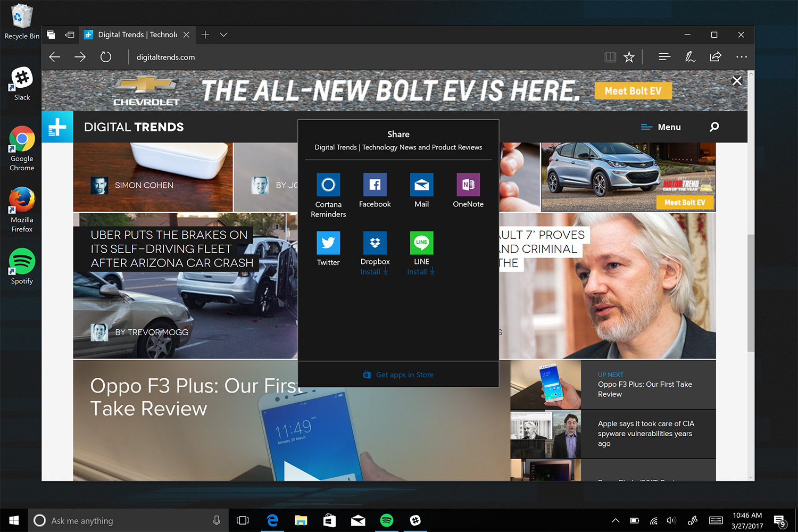Refresh the current page
The height and width of the screenshot is (532, 798).
[106, 57]
